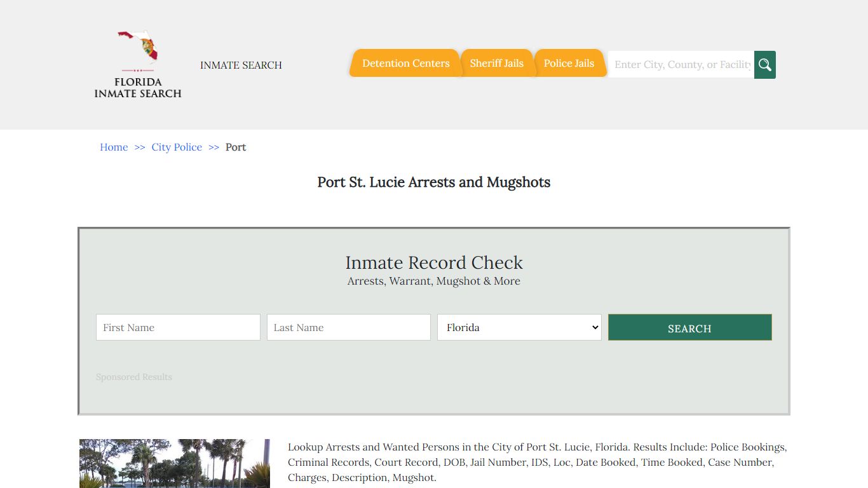Click the Port breadcrumb text
The width and height of the screenshot is (868, 488).
[x=236, y=147]
